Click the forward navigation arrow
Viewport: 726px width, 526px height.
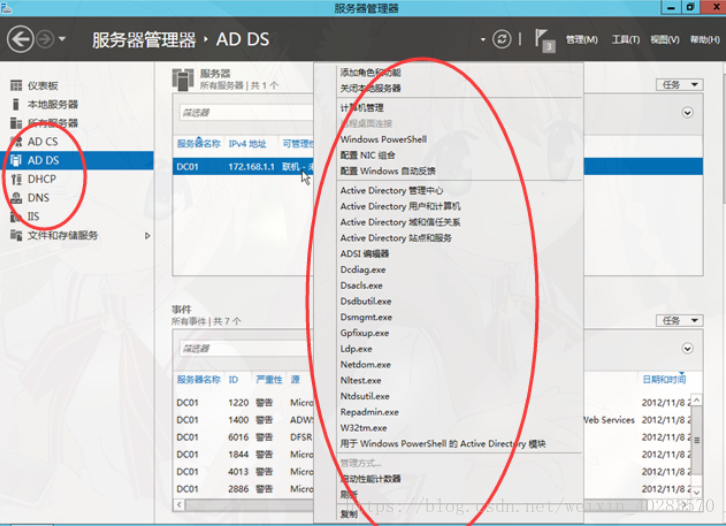pos(45,39)
